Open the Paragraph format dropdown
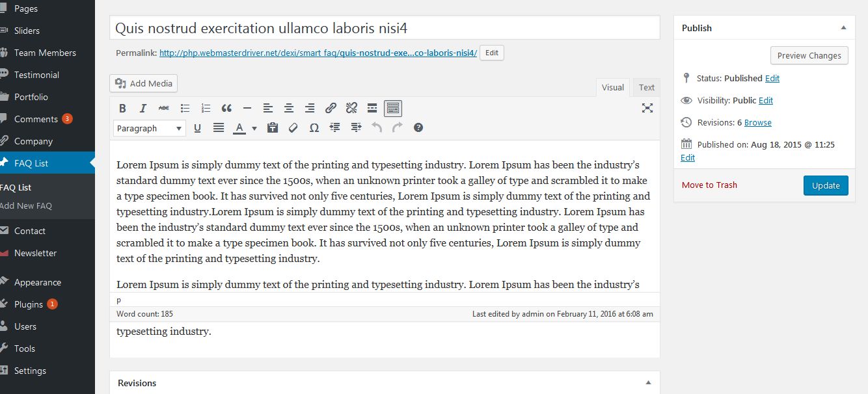The height and width of the screenshot is (394, 868). [x=149, y=128]
